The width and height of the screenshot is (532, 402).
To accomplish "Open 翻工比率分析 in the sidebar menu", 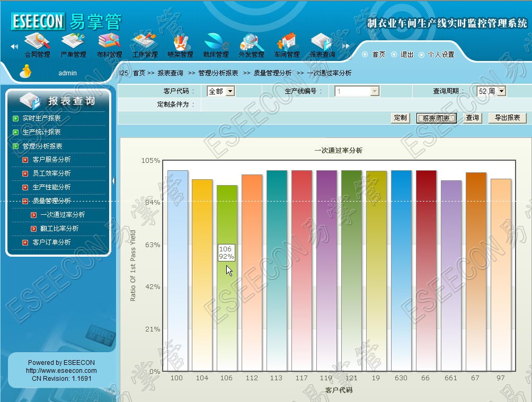I will 59,229.
